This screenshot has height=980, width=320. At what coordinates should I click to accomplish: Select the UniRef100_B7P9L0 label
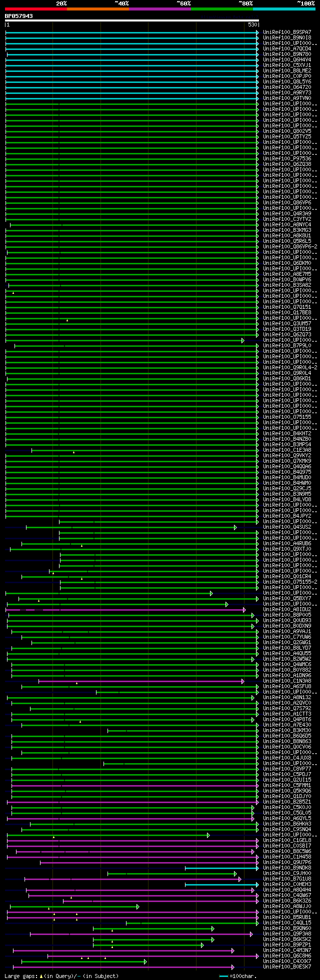pos(287,346)
